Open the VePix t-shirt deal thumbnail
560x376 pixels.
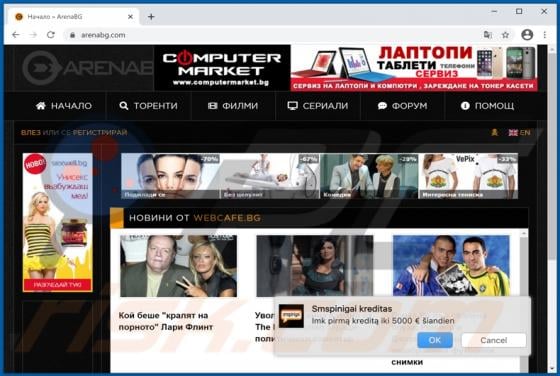click(468, 176)
